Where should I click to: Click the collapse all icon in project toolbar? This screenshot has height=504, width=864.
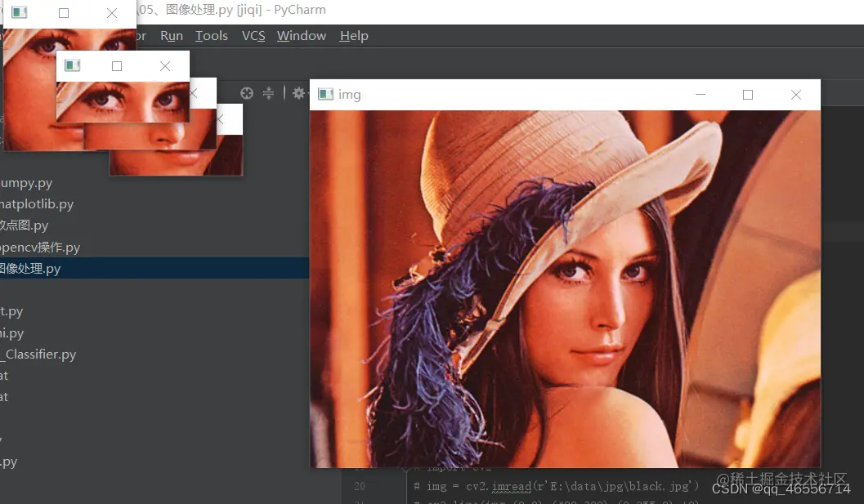tap(268, 93)
